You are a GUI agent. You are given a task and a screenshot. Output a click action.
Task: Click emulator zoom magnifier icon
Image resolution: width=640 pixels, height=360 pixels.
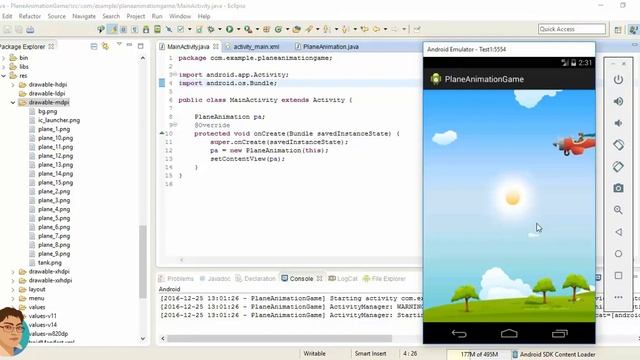618,210
